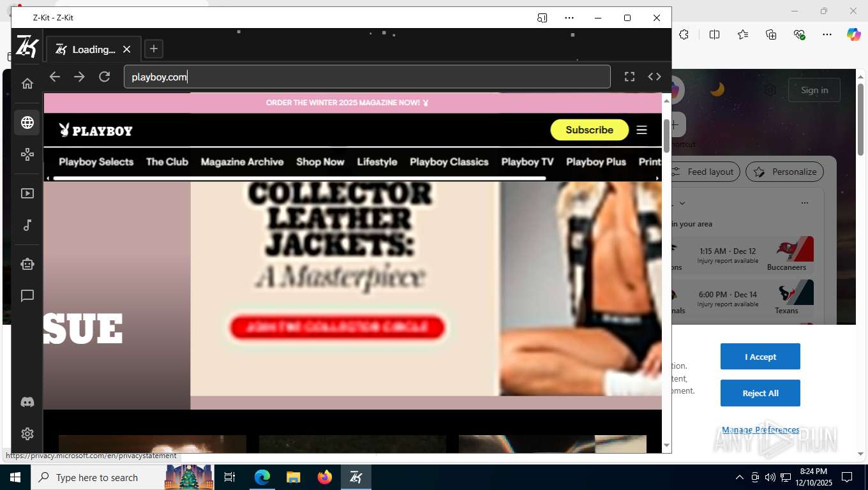Open the Home icon in Z-Kit sidebar
The image size is (868, 490).
[27, 84]
